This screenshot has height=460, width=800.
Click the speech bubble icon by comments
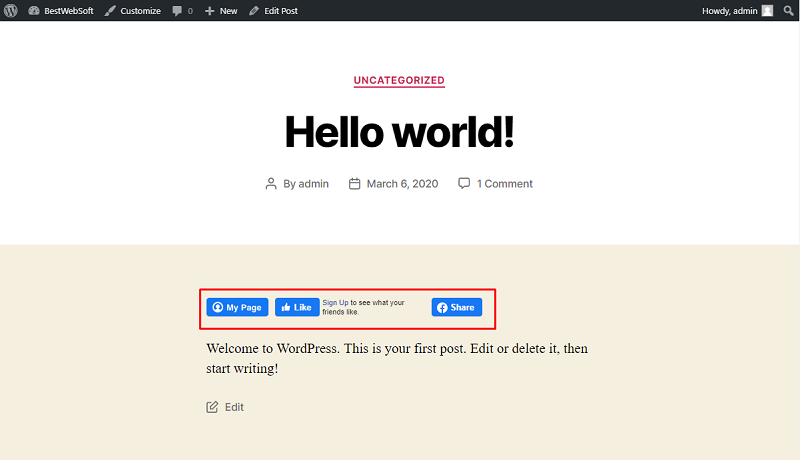tap(464, 183)
